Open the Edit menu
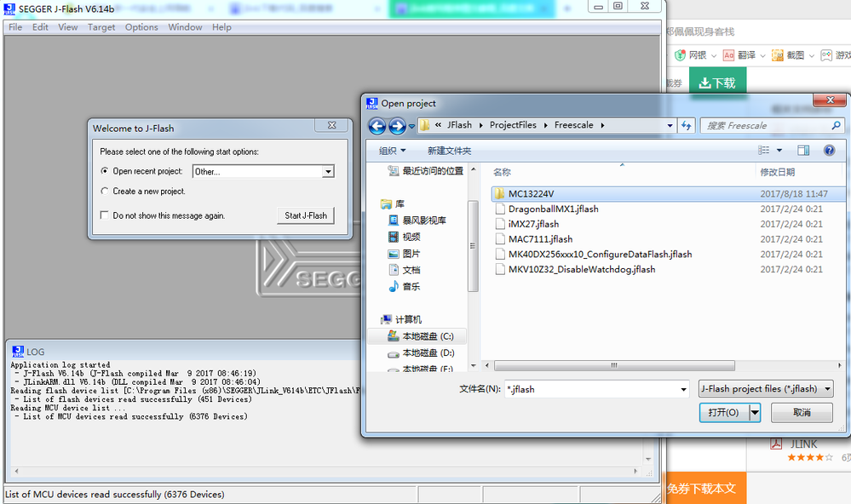 pos(40,27)
